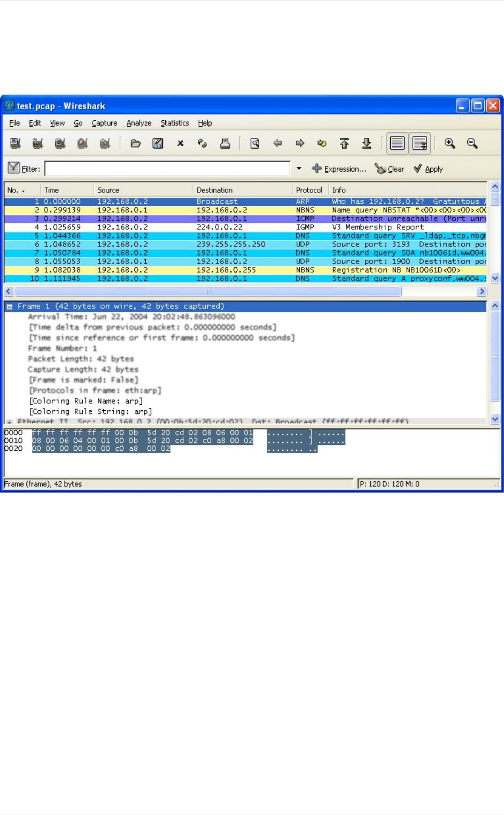
Task: Click the Clear filter button
Action: [x=390, y=169]
